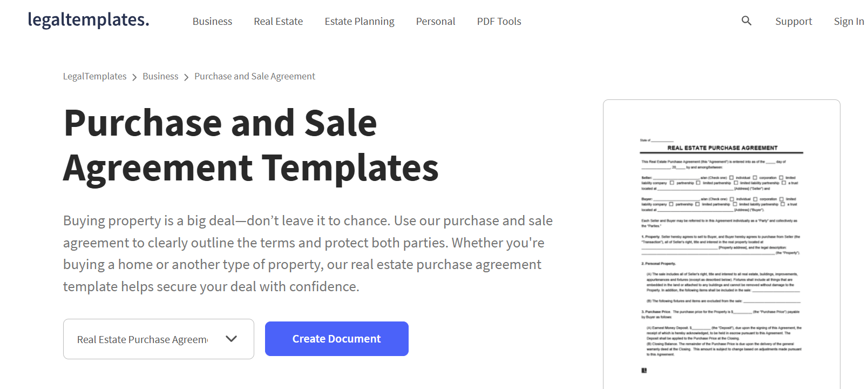Open the Real Estate Purchase Agreement dropdown chevron
The width and height of the screenshot is (868, 389).
click(x=232, y=339)
